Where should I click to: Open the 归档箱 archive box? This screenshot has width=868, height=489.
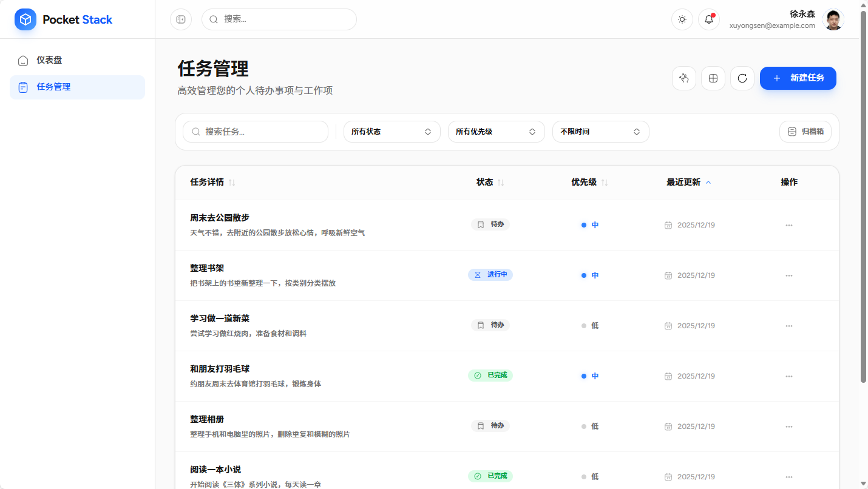[x=805, y=131]
